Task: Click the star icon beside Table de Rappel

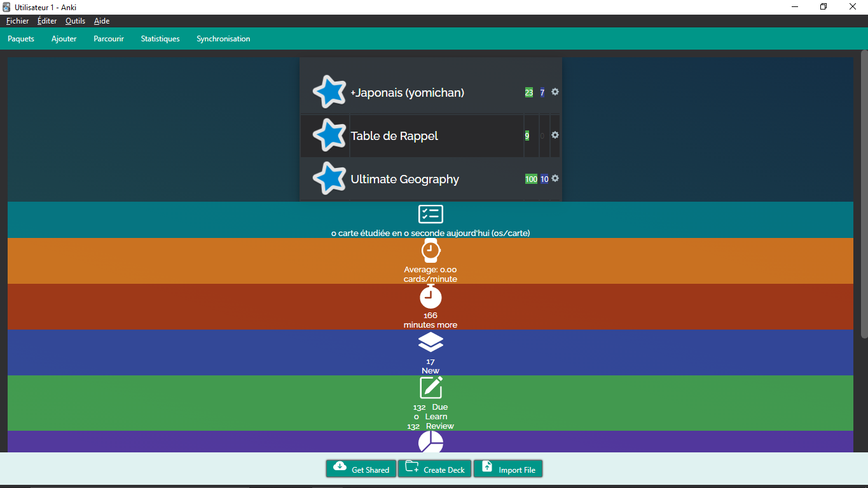Action: pos(329,135)
